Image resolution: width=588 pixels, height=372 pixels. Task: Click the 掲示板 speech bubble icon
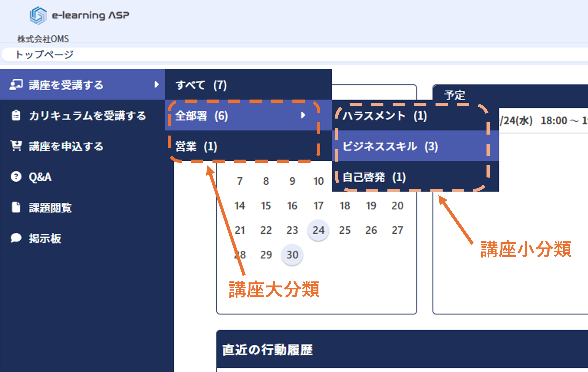16,238
